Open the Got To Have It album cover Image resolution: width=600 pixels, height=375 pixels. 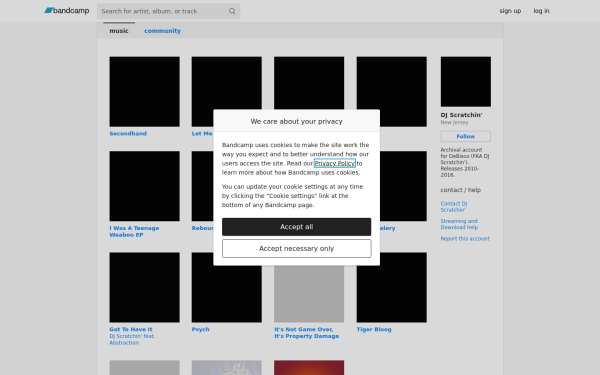click(x=144, y=287)
